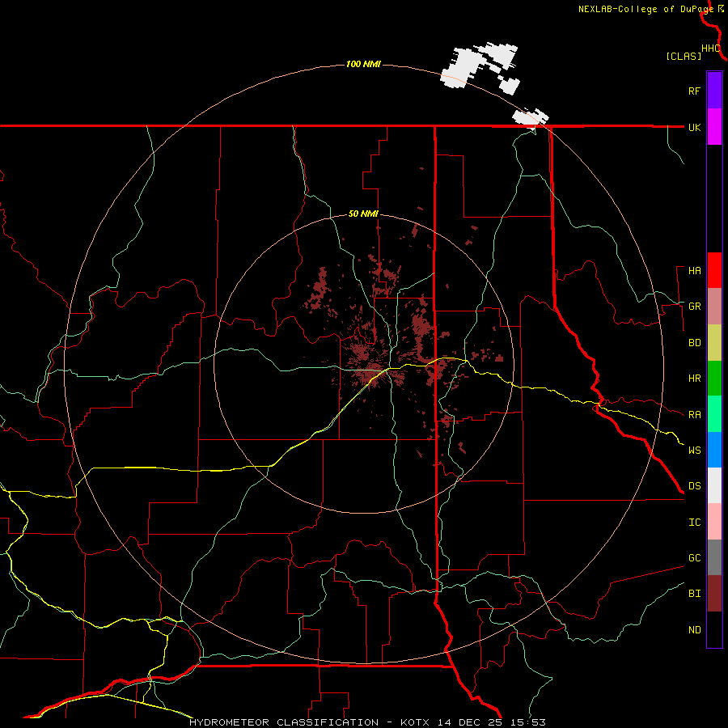Image resolution: width=728 pixels, height=728 pixels.
Task: Click the DS white legend swatch
Action: pos(714,485)
